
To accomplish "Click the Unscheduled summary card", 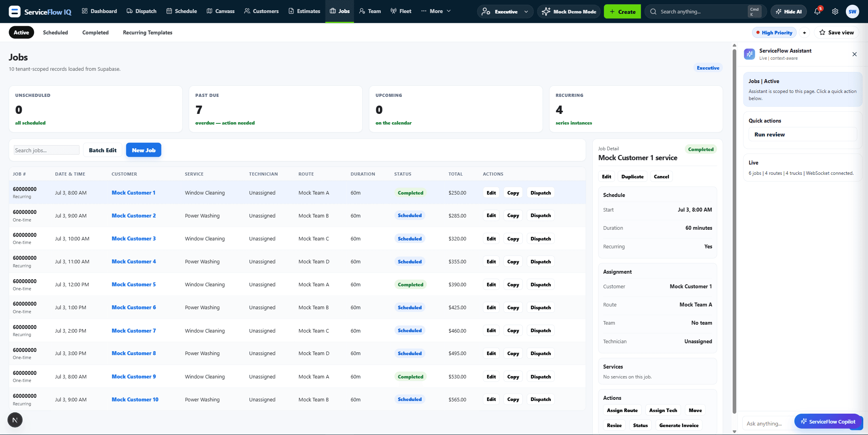I will (96, 109).
